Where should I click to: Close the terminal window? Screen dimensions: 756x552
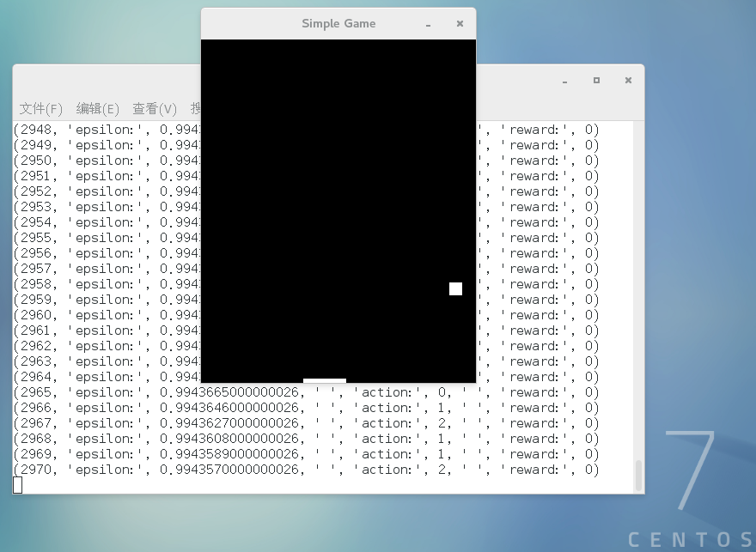(x=628, y=81)
